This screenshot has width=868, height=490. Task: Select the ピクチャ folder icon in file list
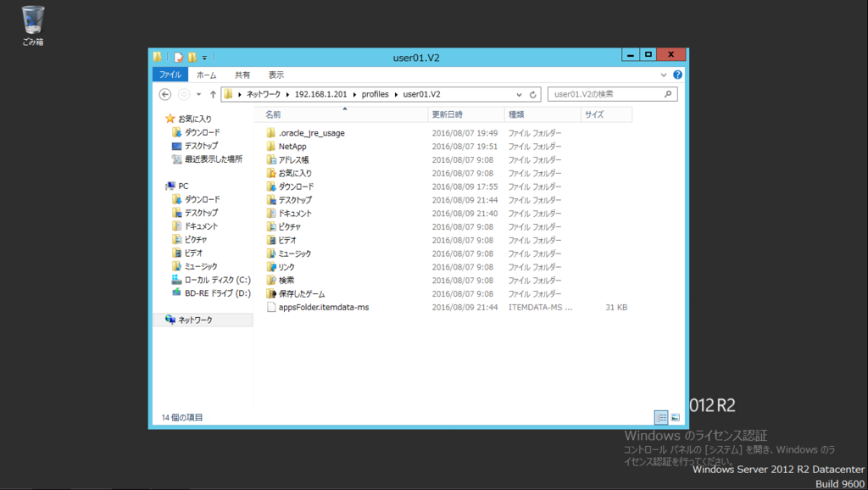coord(270,226)
